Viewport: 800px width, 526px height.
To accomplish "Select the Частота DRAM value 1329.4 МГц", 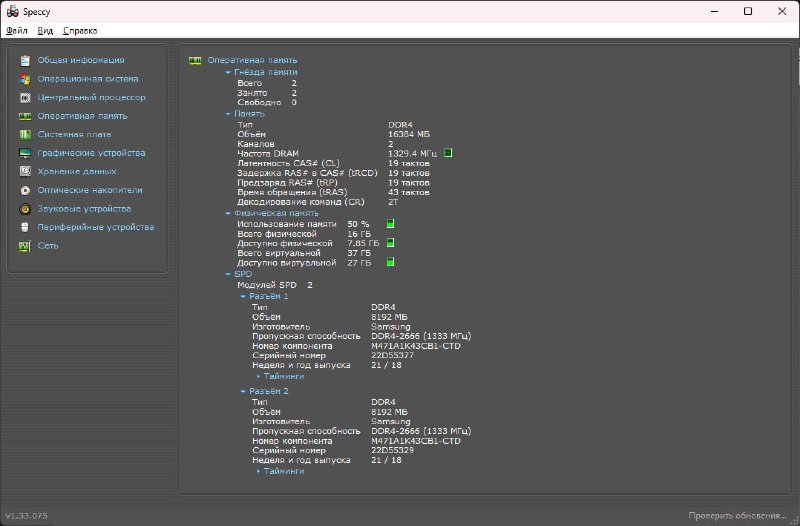I will click(412, 154).
